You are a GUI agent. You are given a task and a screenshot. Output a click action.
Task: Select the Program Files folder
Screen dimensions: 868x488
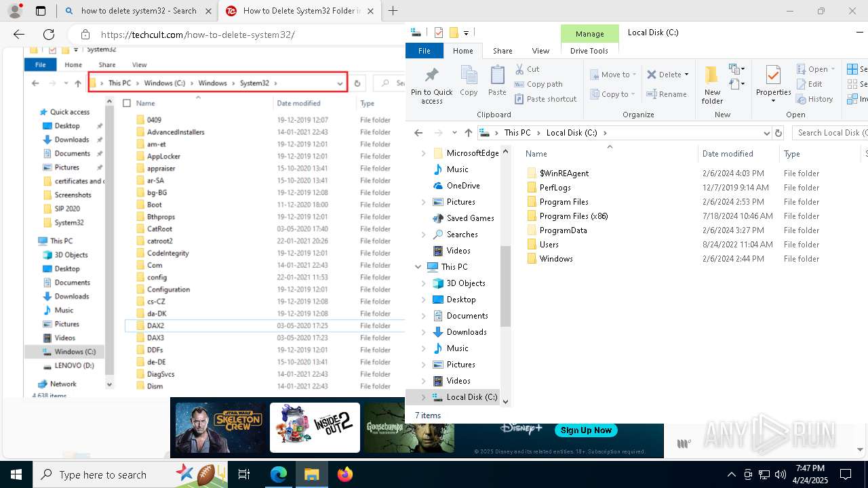click(x=564, y=202)
